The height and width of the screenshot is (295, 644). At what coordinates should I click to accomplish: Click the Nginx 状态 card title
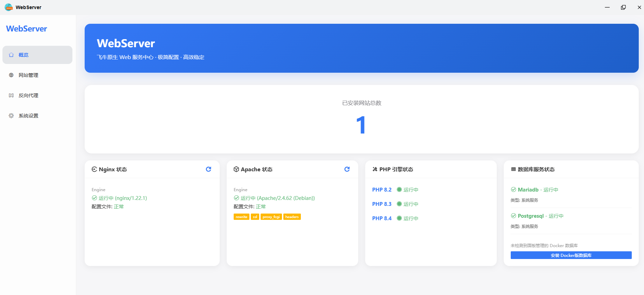pos(113,169)
